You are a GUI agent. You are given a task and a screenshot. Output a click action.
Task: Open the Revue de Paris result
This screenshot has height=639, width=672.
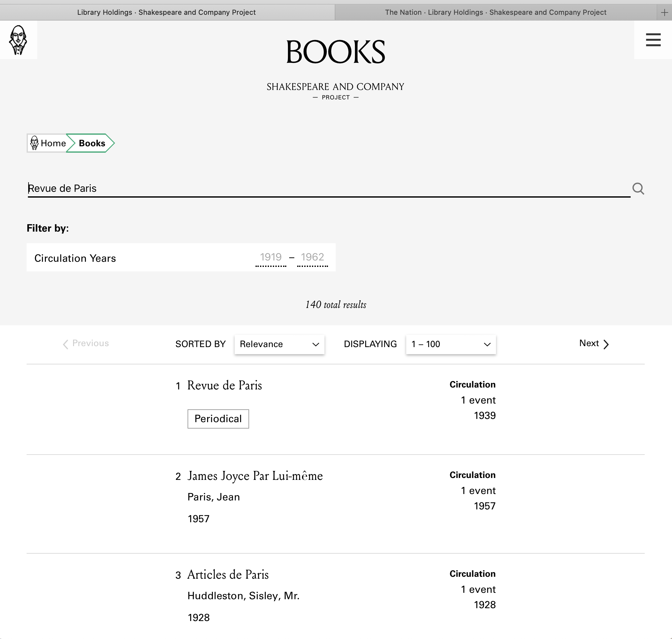(x=225, y=385)
